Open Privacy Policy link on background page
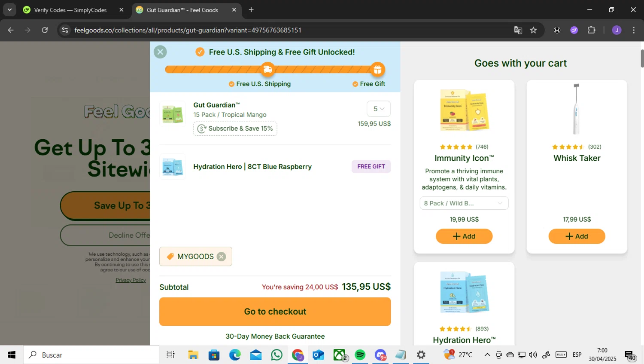This screenshot has height=364, width=644. click(x=131, y=280)
